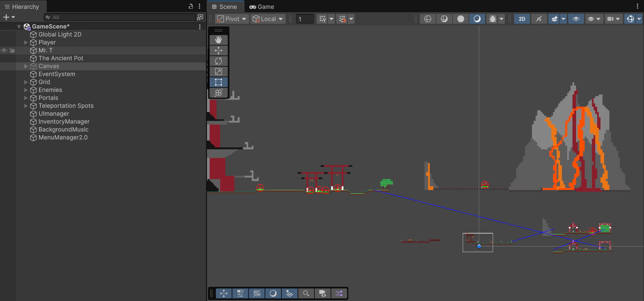Select the Move tool in scene tools
This screenshot has height=301, width=644.
tap(219, 50)
